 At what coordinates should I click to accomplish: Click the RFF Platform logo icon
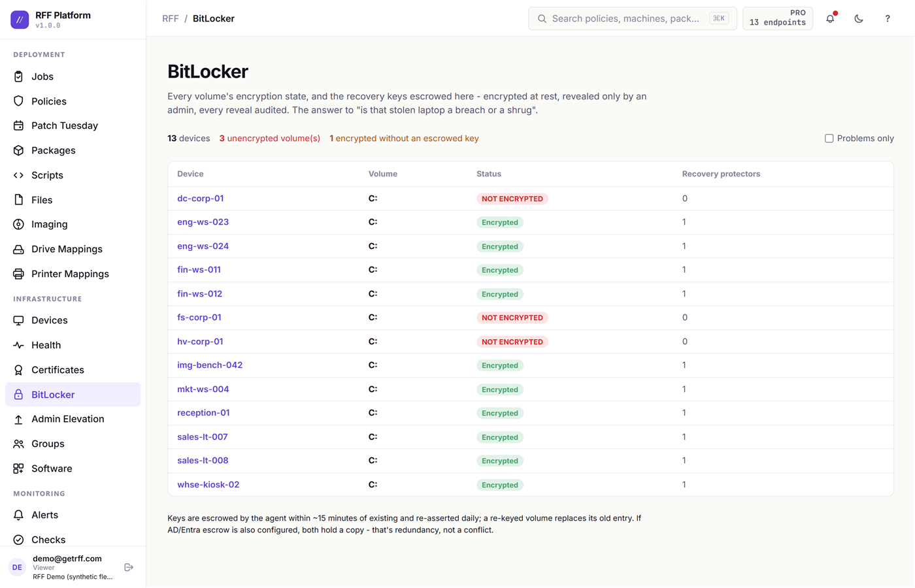(20, 20)
